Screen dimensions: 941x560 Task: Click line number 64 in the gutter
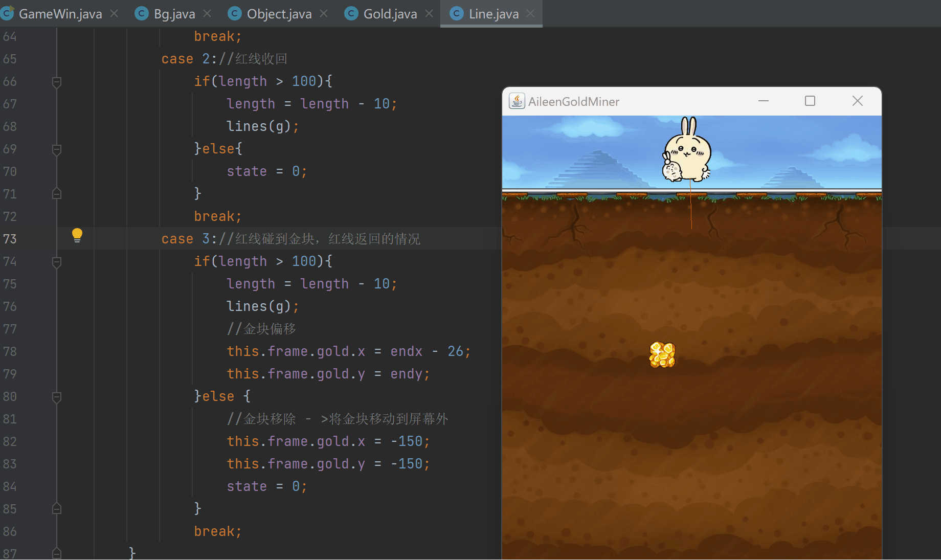[10, 36]
